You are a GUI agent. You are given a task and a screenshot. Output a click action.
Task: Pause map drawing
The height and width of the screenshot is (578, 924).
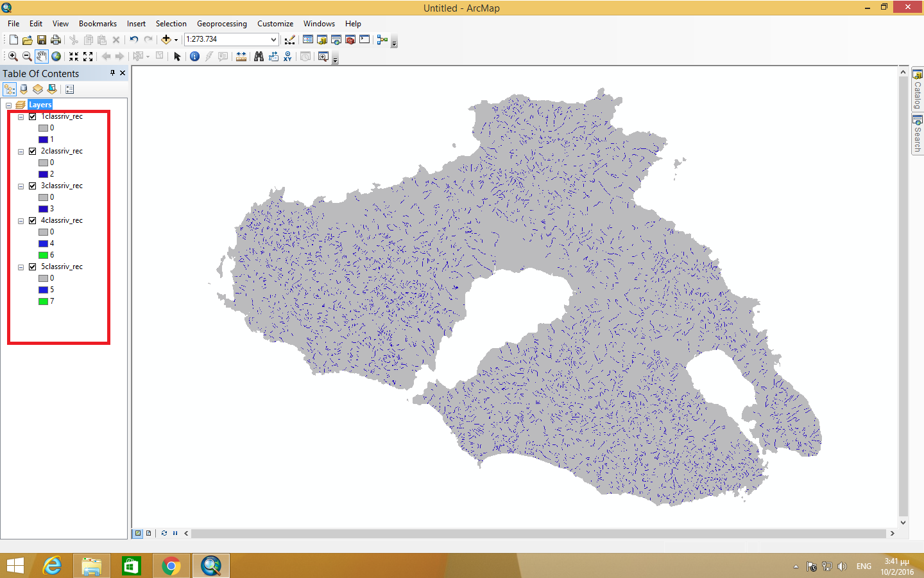tap(175, 533)
